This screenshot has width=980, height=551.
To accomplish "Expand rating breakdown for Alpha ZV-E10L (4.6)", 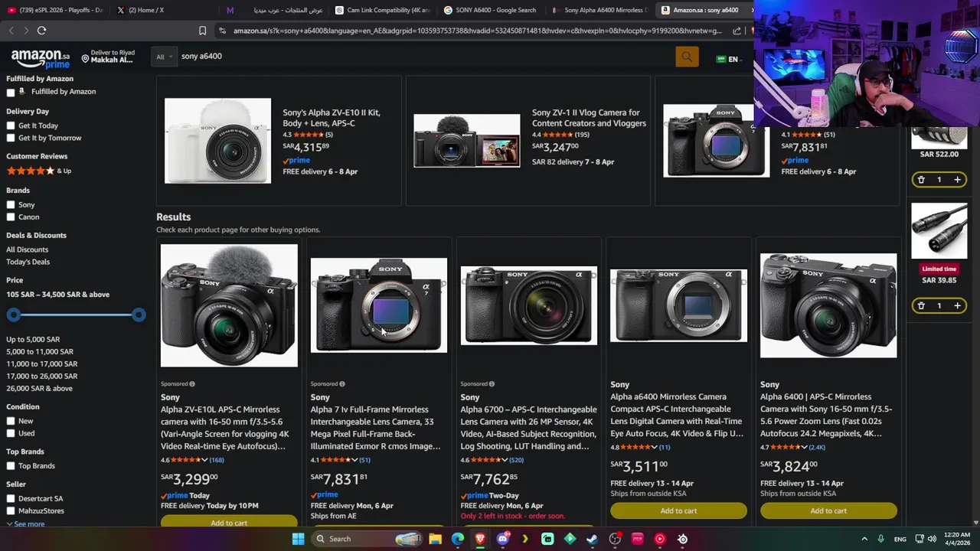I will (204, 460).
